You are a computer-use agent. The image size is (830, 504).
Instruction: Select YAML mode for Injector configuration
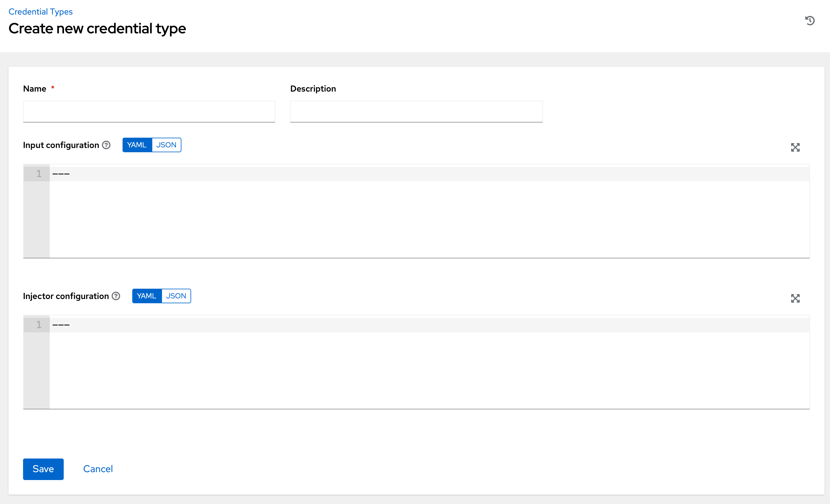[x=147, y=296]
